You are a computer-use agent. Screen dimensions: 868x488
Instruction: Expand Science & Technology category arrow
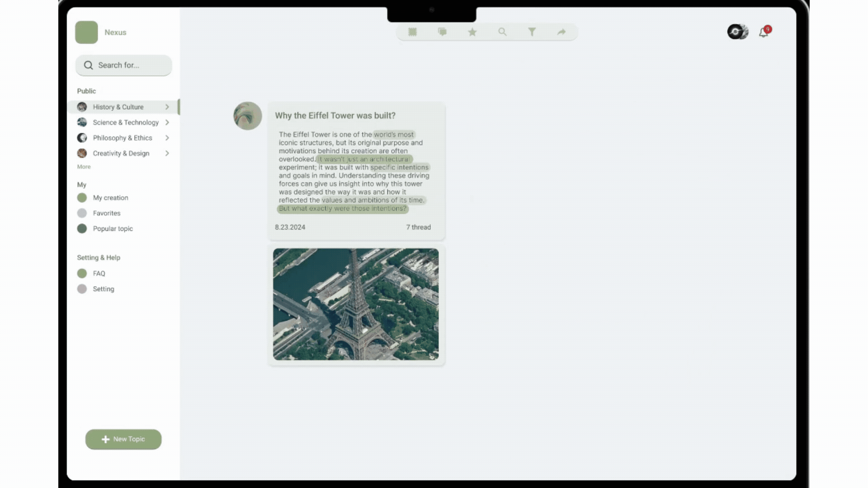(167, 122)
